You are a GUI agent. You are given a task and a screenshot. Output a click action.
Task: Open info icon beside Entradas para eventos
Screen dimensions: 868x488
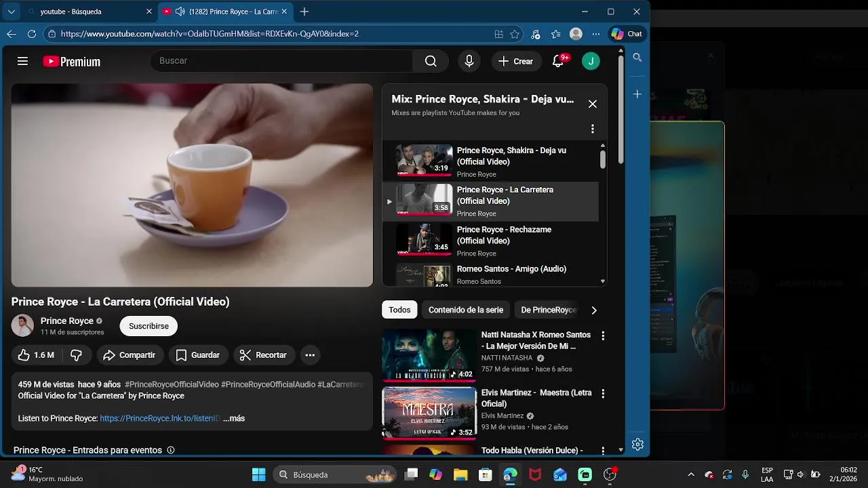coord(171,450)
